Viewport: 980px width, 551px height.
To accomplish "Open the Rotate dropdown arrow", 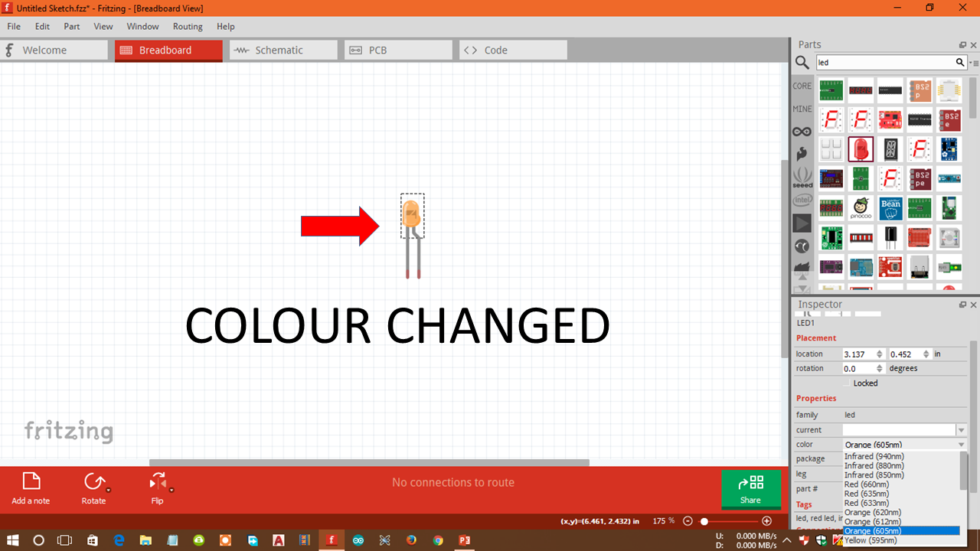I will tap(109, 491).
